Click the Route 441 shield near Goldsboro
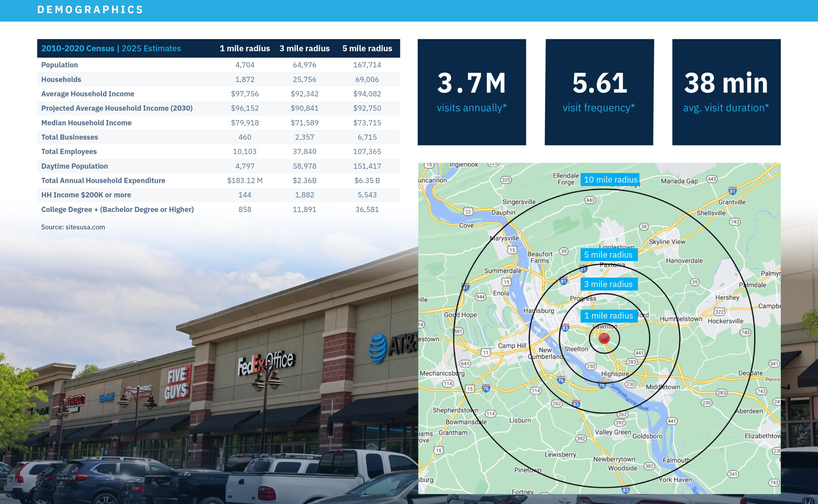Image resolution: width=818 pixels, height=504 pixels. [x=672, y=421]
